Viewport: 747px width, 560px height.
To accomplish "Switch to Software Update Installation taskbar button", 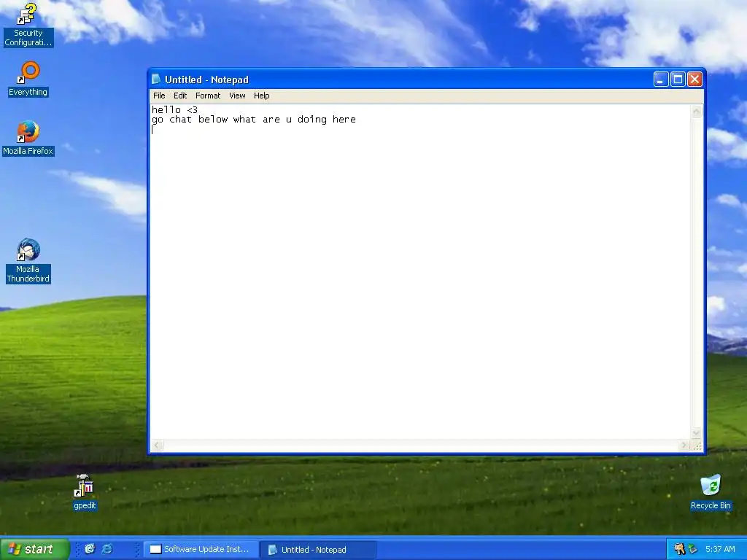I will (201, 549).
